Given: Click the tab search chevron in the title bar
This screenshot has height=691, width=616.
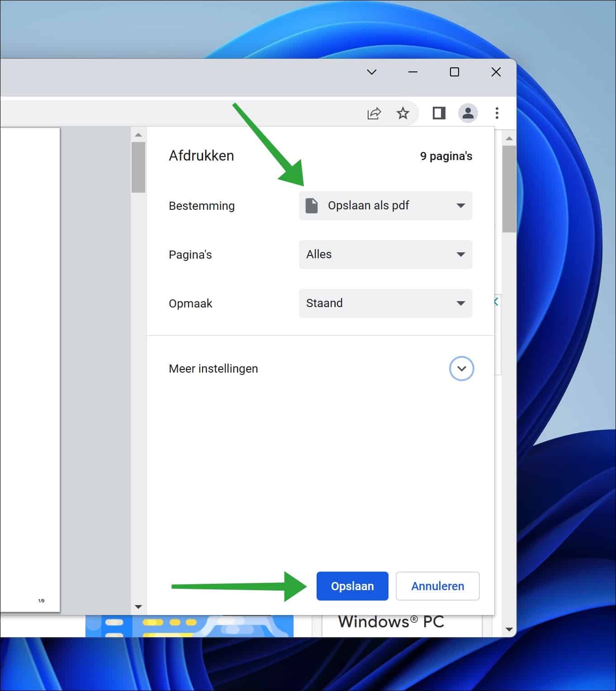Looking at the screenshot, I should pyautogui.click(x=372, y=71).
